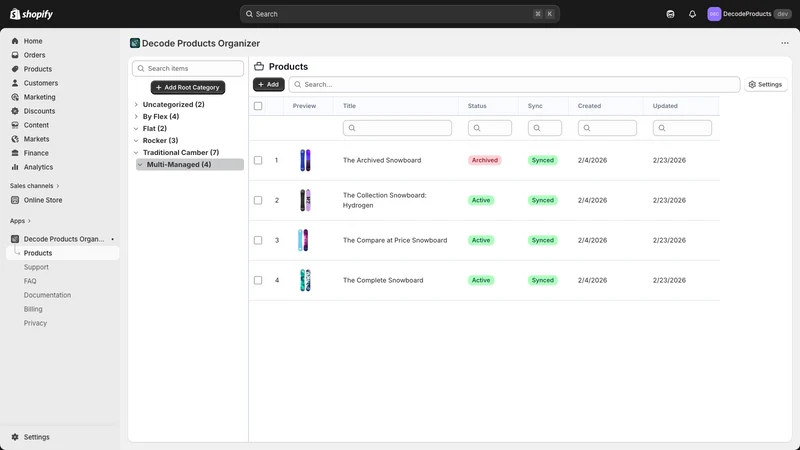Expand the Apps section arrow
Viewport: 800px width, 450px height.
(29, 221)
